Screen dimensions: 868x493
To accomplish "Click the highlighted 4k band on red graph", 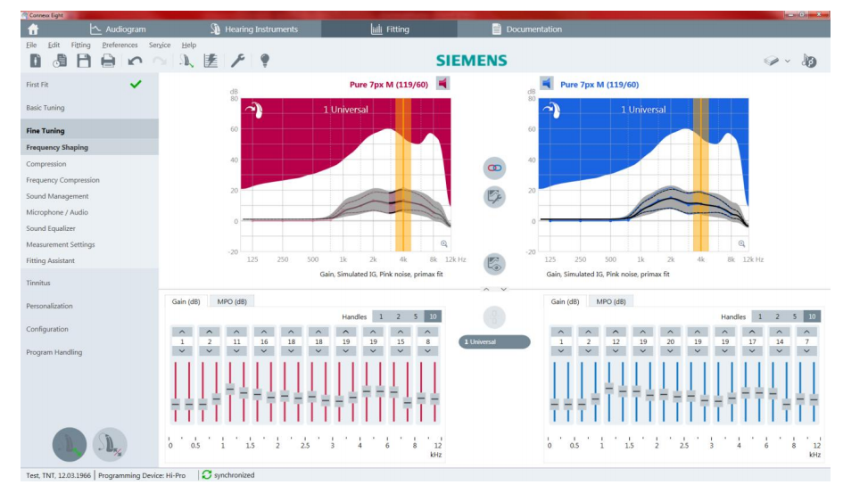I will click(x=403, y=175).
